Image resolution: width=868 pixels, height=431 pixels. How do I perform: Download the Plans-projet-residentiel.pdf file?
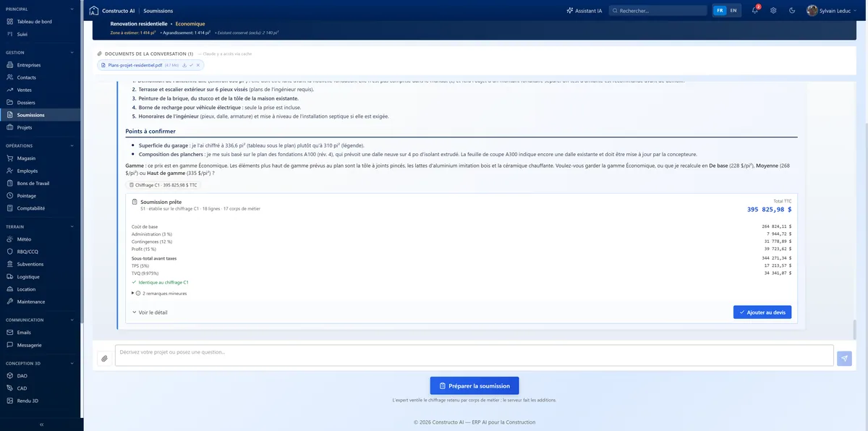tap(184, 65)
